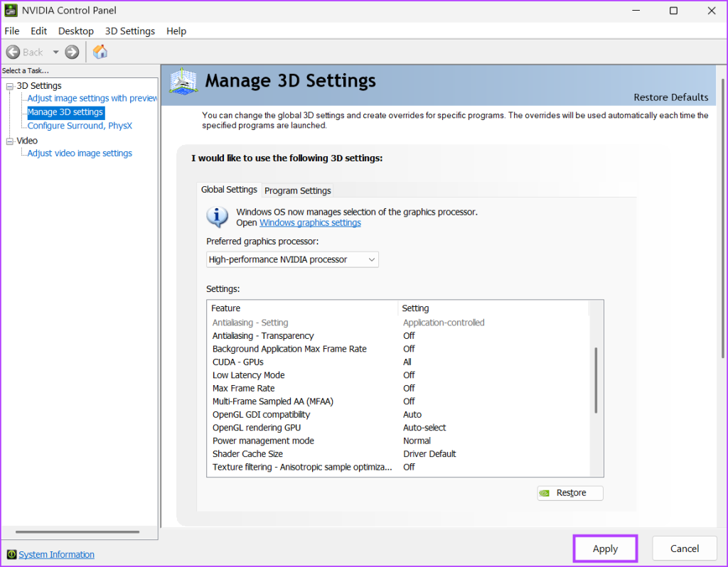Switch to the Program Settings tab
Screen dimensions: 728x567
click(x=298, y=190)
